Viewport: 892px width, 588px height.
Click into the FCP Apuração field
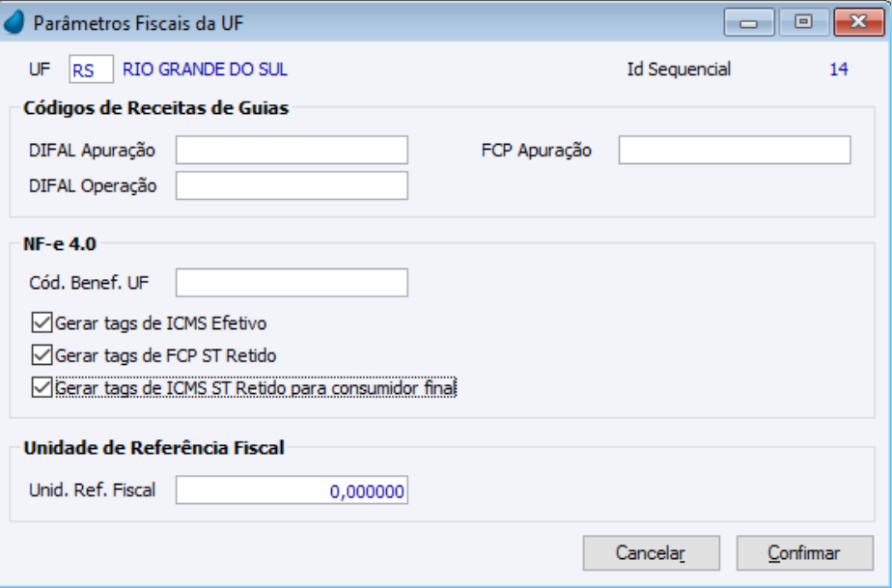tap(734, 151)
